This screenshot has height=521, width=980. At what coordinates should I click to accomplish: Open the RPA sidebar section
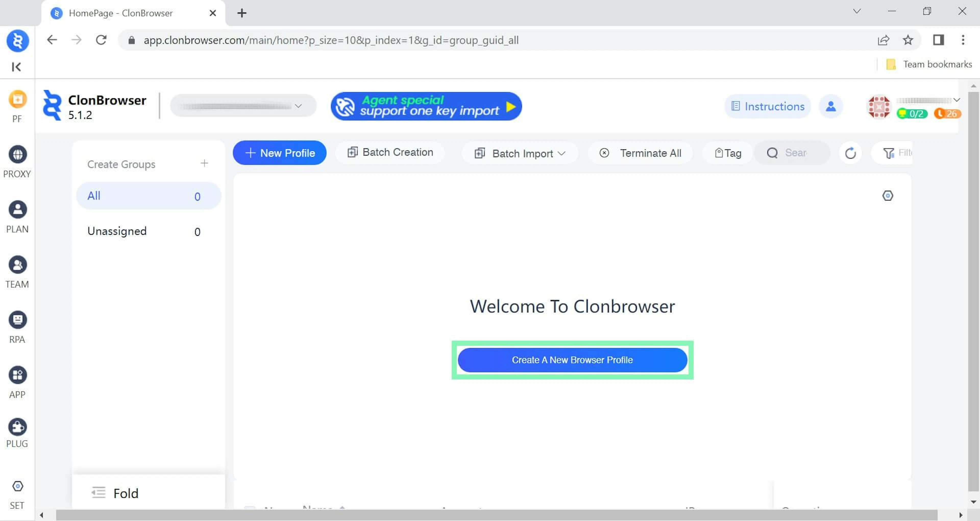[17, 327]
